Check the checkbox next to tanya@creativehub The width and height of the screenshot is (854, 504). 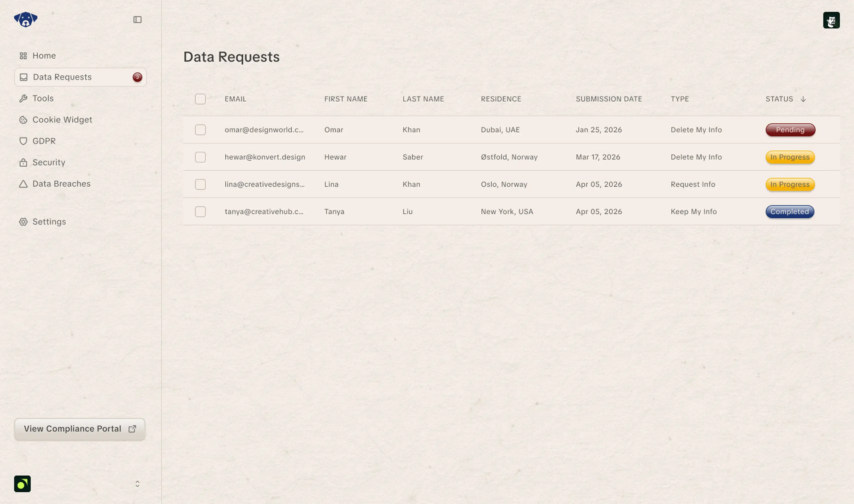[x=200, y=211]
